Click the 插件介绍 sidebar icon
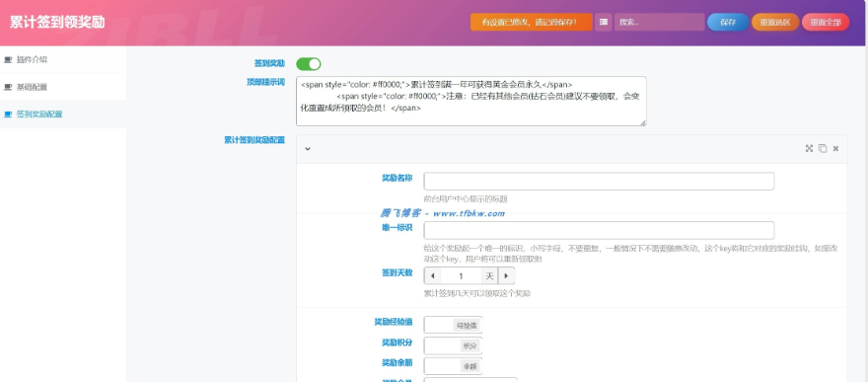Screen dimensions: 868x382 click(x=8, y=60)
